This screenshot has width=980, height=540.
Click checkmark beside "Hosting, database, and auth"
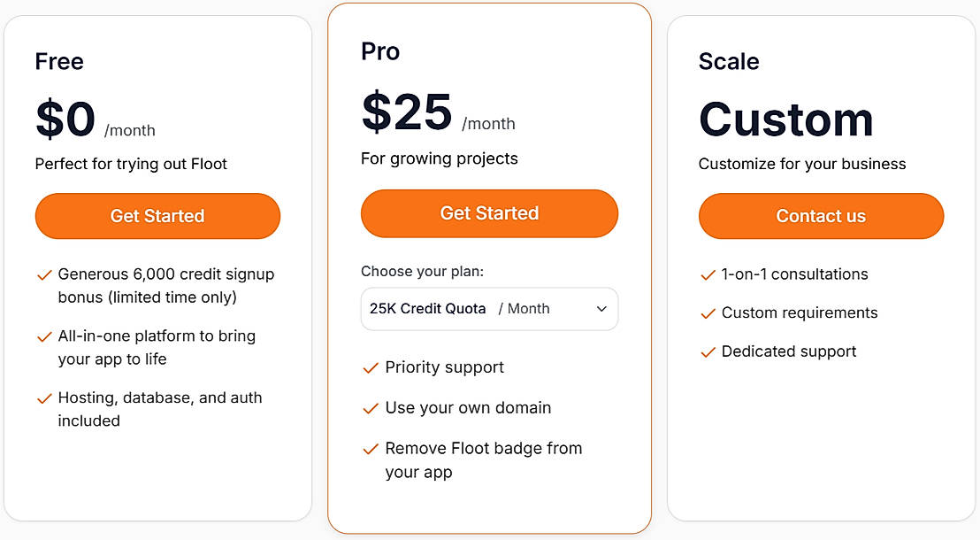pos(44,398)
